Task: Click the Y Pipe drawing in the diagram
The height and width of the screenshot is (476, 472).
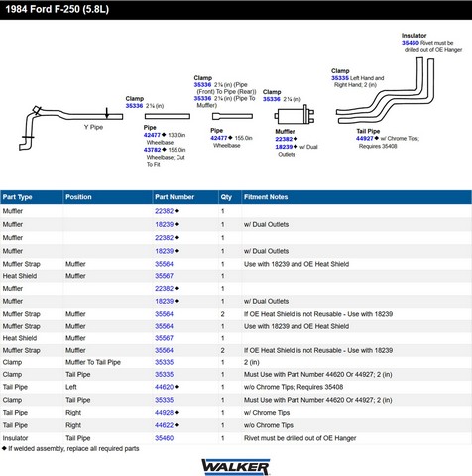Action: pyautogui.click(x=70, y=128)
